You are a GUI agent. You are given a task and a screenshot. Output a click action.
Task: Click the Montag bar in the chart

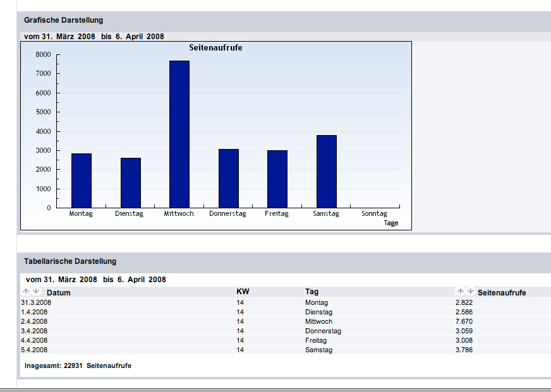coord(82,181)
